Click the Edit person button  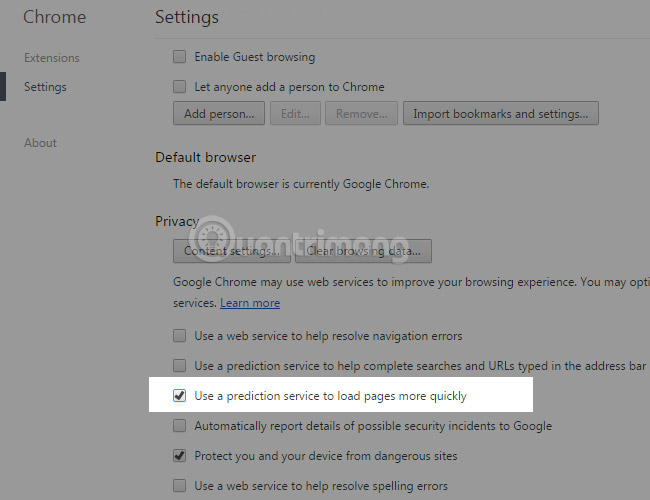pyautogui.click(x=295, y=113)
